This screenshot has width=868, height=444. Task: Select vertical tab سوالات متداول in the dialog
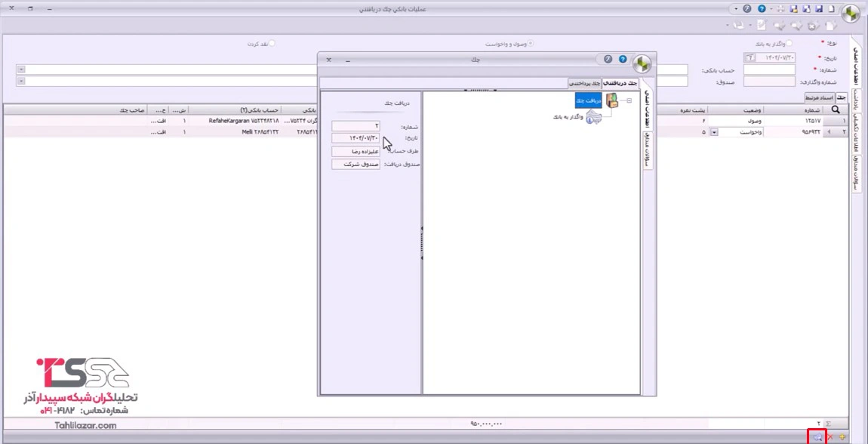point(648,150)
